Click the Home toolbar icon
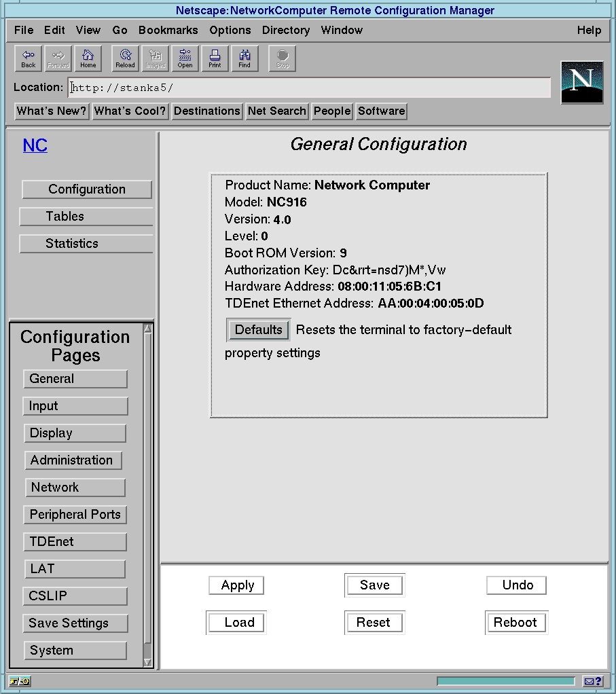The image size is (616, 694). pyautogui.click(x=88, y=58)
